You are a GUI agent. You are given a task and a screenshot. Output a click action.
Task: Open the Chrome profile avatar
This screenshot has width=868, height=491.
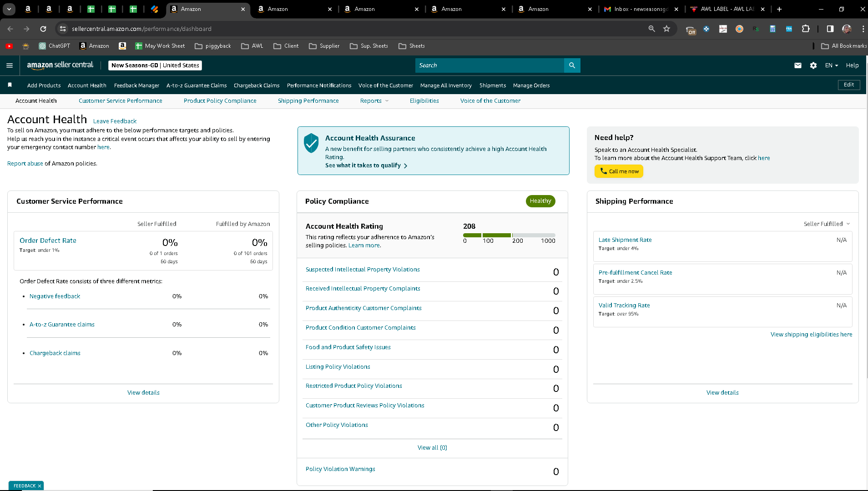tap(847, 29)
